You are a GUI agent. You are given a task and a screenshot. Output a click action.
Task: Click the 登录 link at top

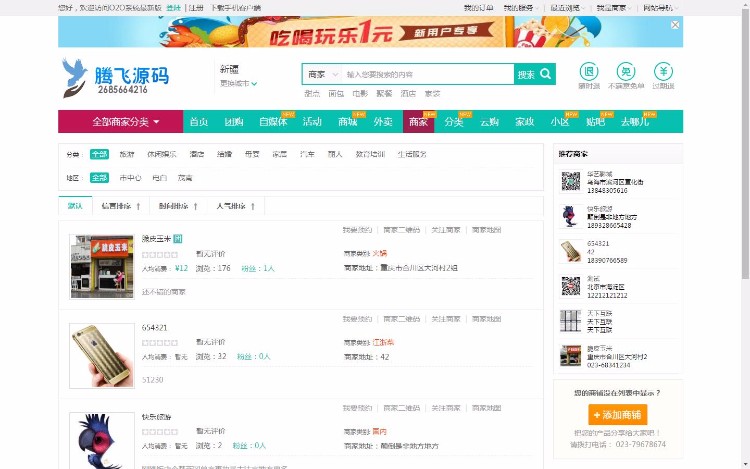(x=174, y=8)
